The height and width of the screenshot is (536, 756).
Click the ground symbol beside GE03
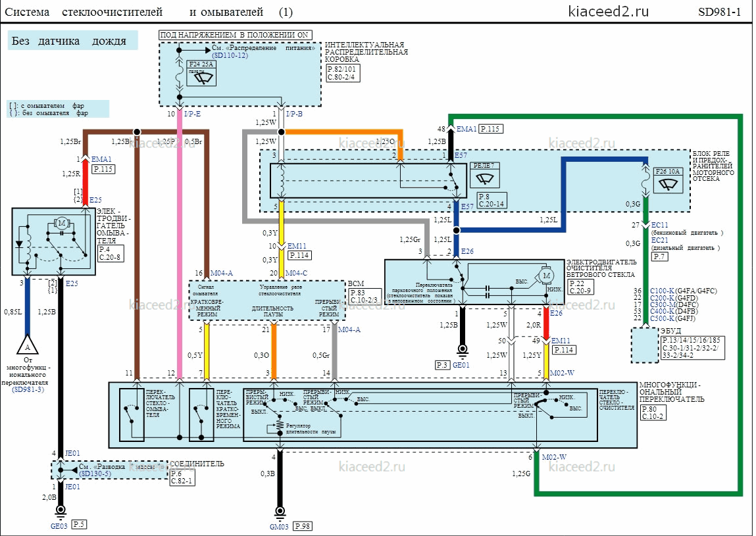click(61, 511)
